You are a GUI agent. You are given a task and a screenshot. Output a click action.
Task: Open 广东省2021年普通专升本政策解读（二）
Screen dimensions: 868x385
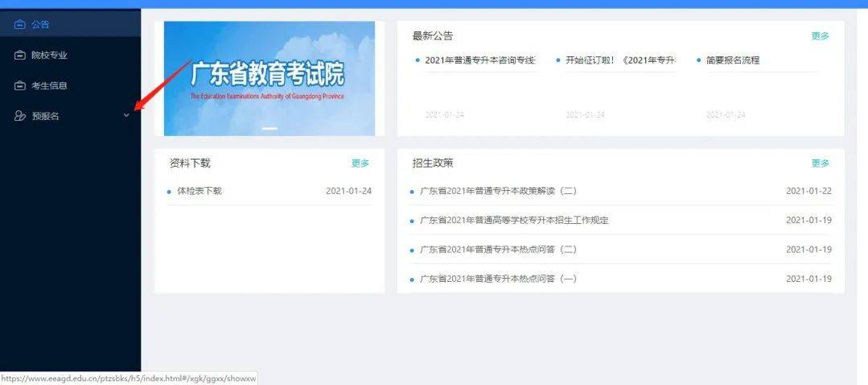tap(498, 191)
